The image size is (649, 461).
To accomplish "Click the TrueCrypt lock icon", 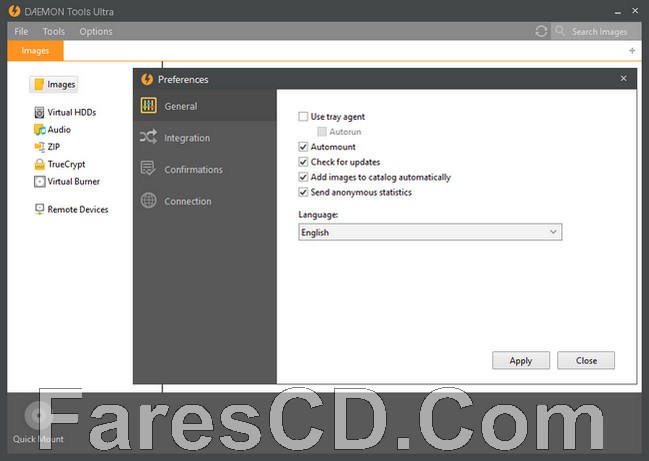I will (x=40, y=164).
